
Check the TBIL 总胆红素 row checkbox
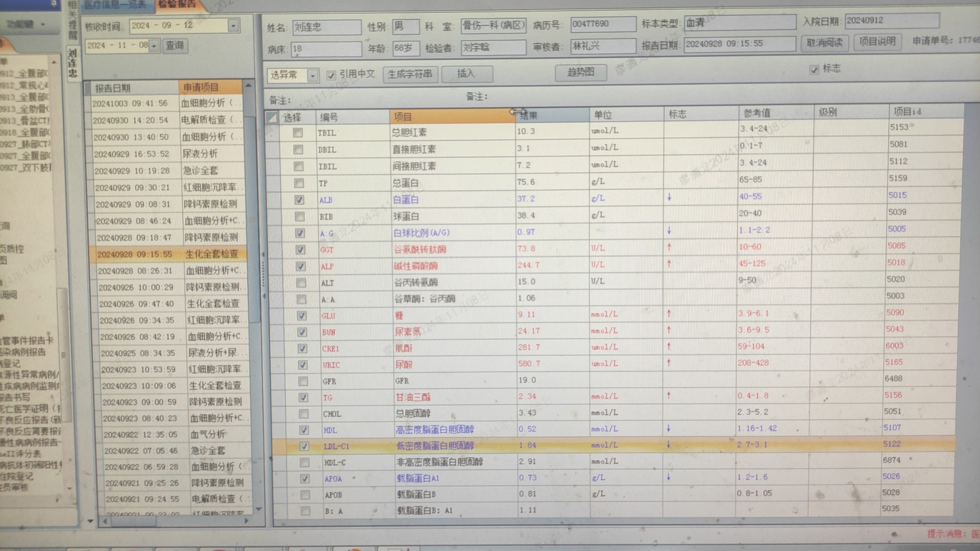click(298, 133)
